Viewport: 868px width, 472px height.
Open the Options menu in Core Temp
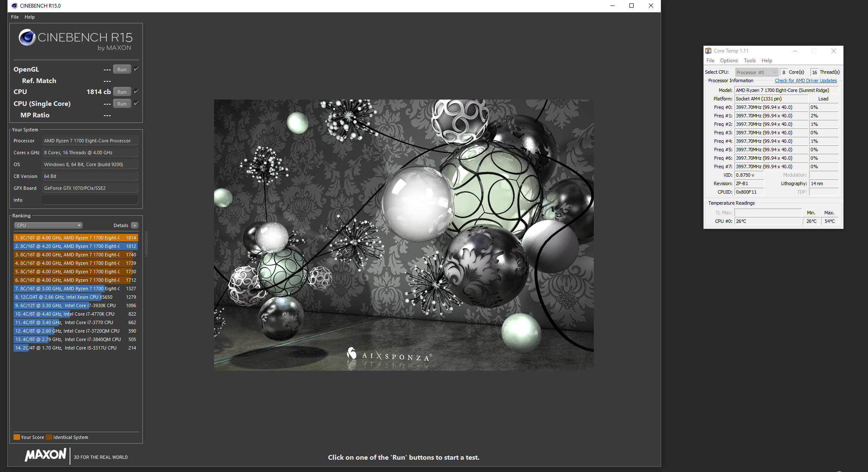click(729, 61)
